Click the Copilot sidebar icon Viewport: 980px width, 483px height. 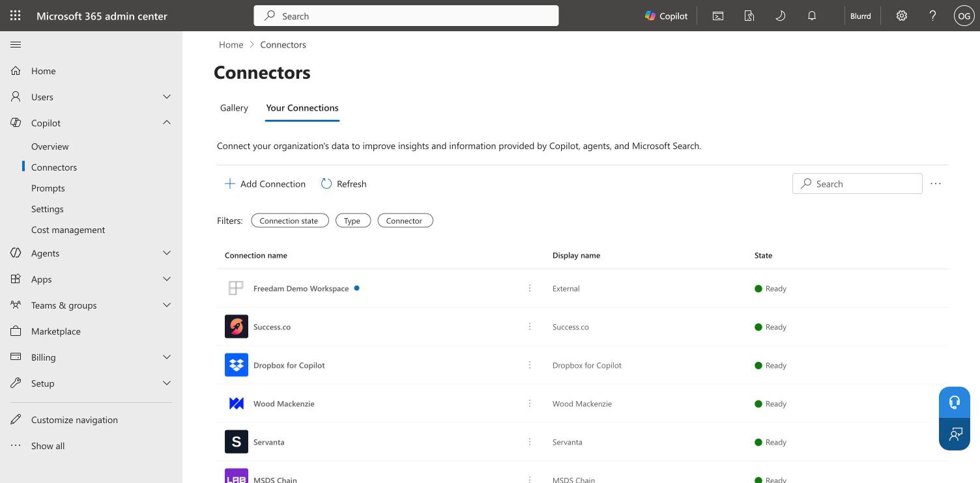16,122
